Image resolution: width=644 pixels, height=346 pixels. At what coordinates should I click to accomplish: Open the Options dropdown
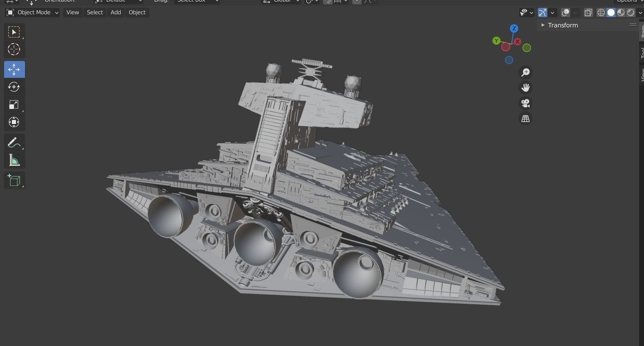tap(629, 1)
